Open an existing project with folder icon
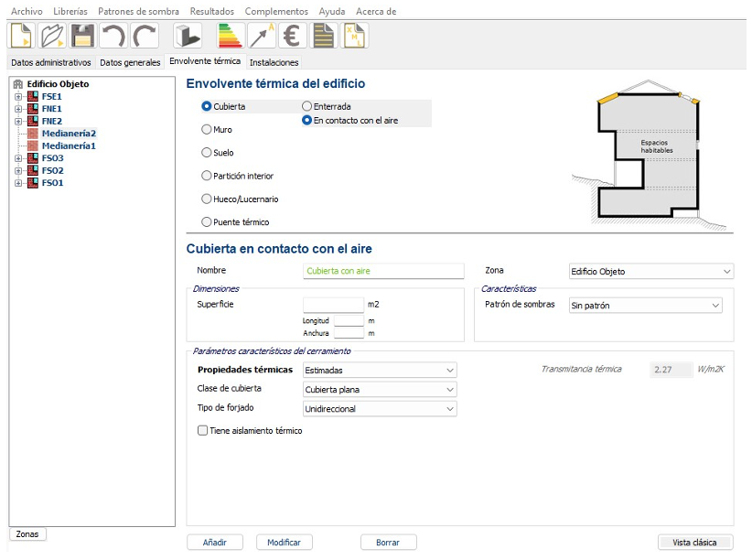752x560 pixels. coord(51,37)
